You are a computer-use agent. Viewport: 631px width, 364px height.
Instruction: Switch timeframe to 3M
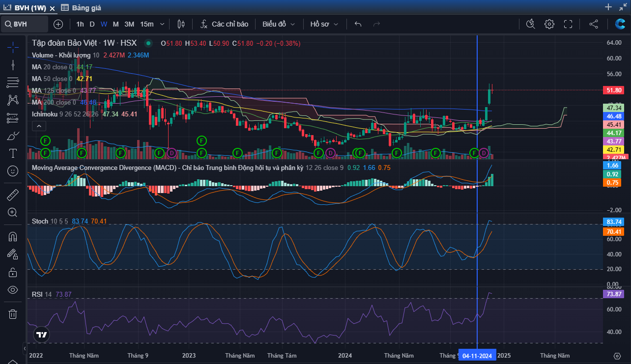pos(129,24)
